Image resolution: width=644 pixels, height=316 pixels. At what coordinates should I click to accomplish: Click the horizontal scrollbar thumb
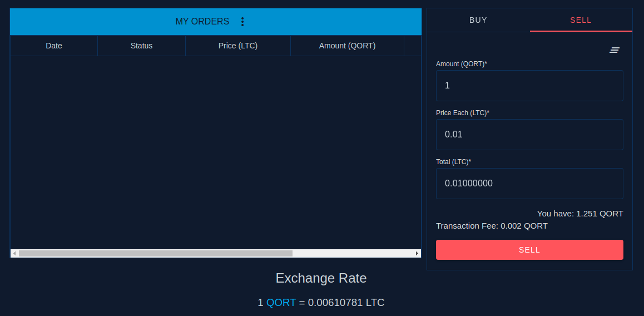pyautogui.click(x=156, y=254)
